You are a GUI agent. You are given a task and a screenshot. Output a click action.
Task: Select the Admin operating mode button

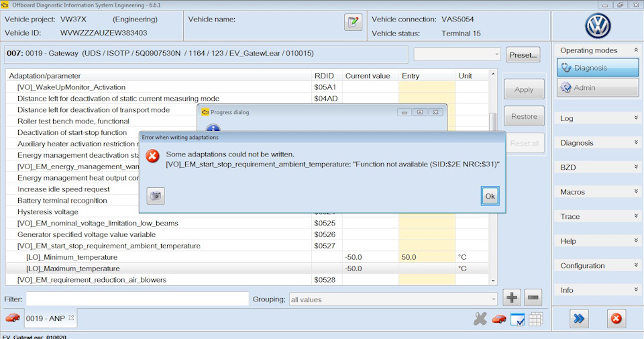point(598,87)
